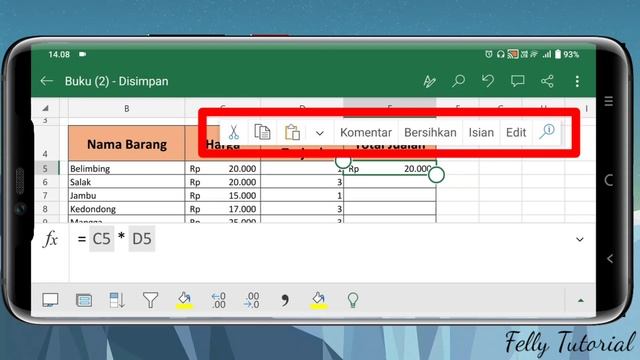The image size is (640, 360).
Task: Share the workbook
Action: pos(547,81)
